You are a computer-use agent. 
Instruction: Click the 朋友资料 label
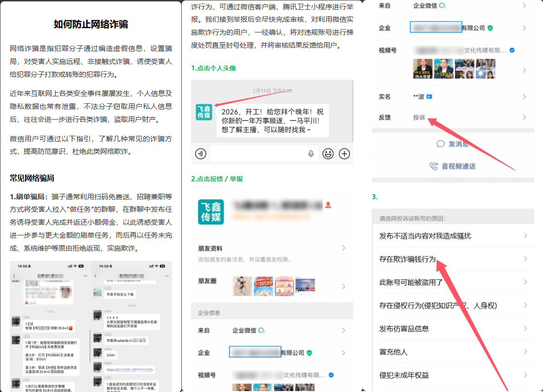[210, 248]
